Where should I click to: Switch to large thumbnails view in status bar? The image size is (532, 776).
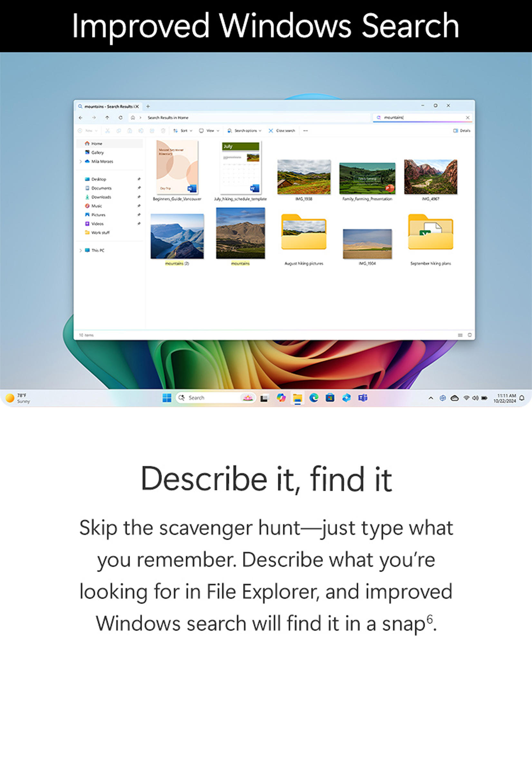[x=470, y=335]
